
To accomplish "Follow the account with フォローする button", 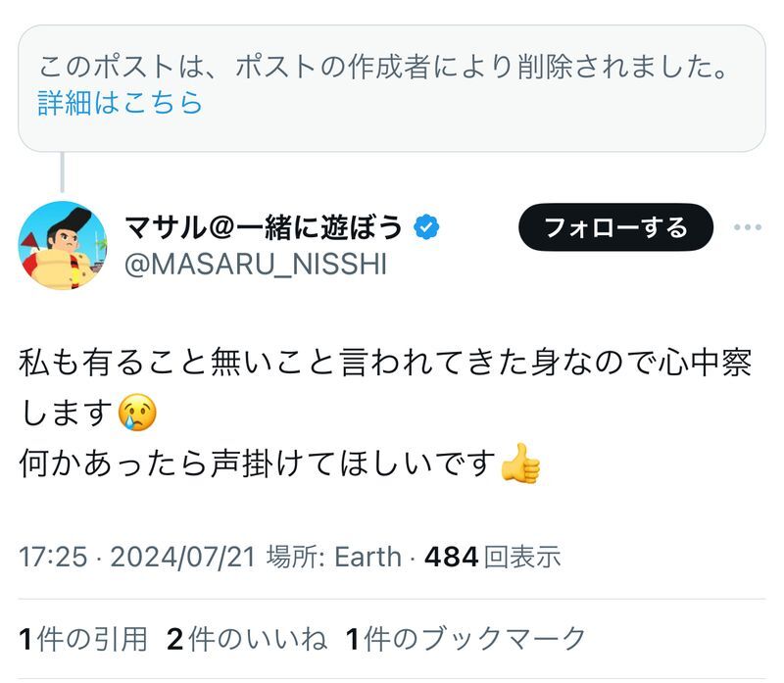I will click(x=616, y=227).
